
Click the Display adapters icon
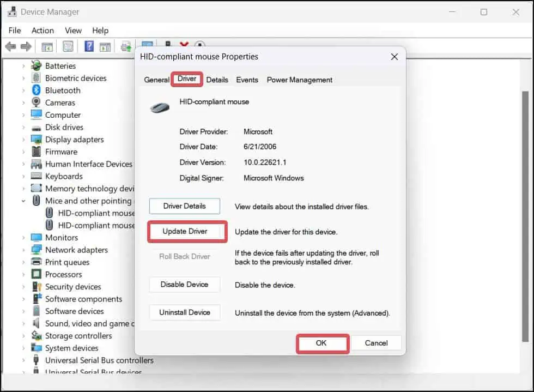(x=36, y=139)
